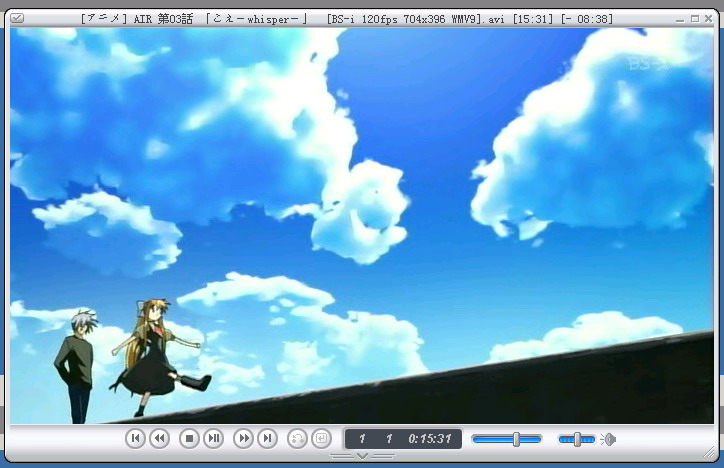724x468 pixels.
Task: Click the playback position seek slider
Action: 507,439
